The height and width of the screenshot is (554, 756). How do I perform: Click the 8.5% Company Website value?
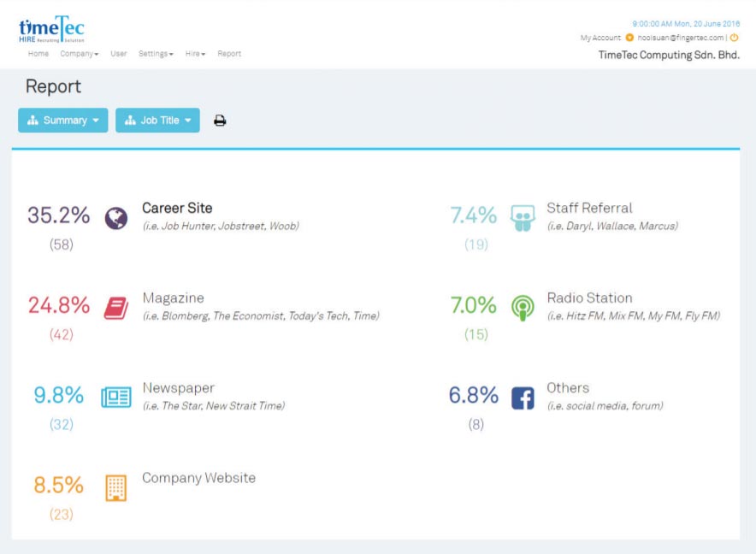click(x=59, y=485)
